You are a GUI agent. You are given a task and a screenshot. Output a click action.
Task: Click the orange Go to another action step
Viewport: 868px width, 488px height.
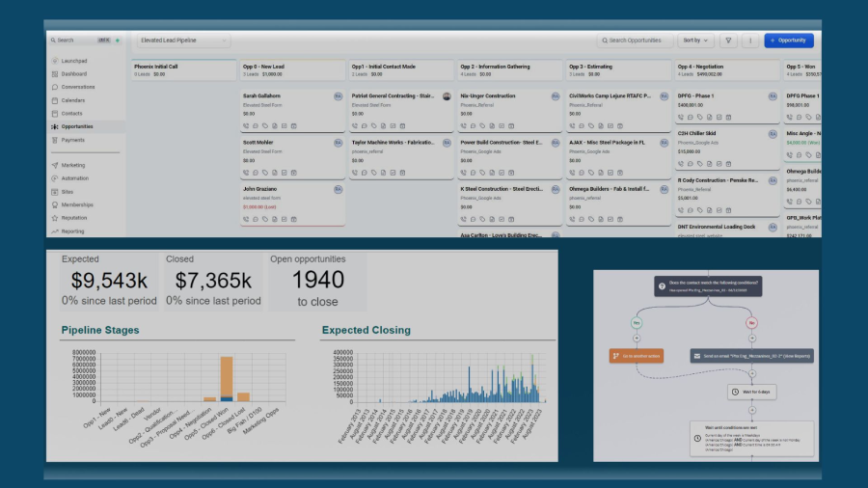[636, 356]
